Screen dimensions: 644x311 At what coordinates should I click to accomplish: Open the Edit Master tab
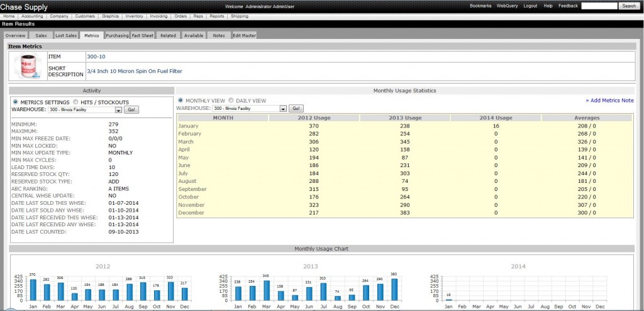pos(245,36)
